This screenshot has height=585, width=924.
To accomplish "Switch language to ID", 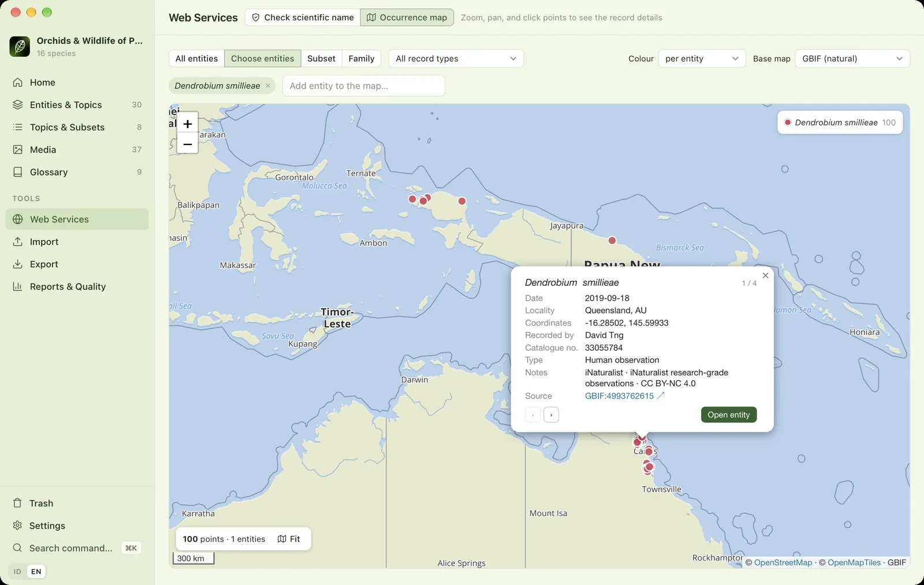I will (17, 572).
